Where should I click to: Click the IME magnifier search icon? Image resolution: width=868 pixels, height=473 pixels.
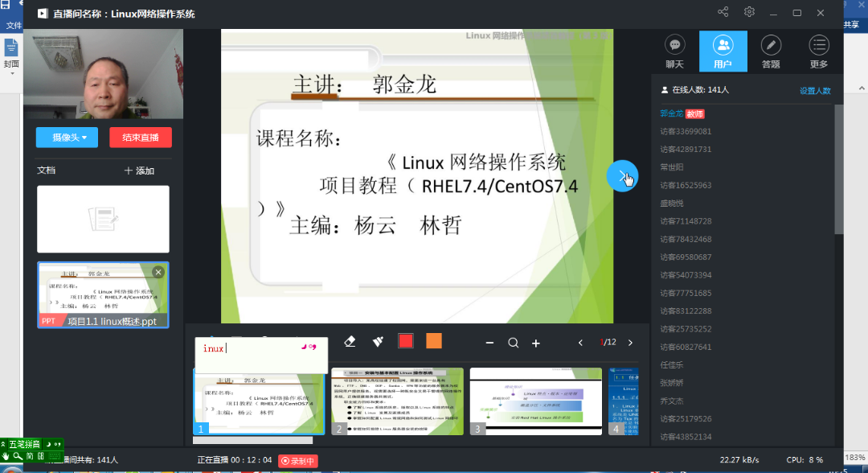pyautogui.click(x=18, y=456)
